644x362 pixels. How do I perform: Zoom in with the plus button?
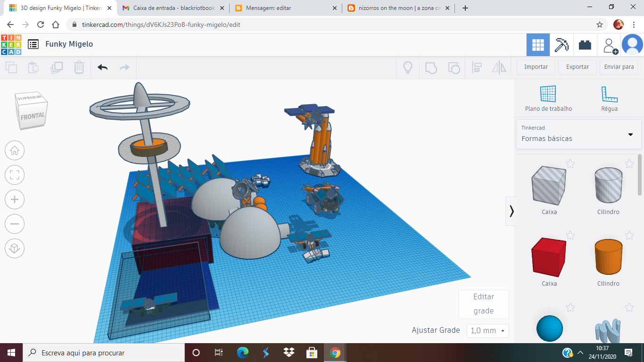[15, 200]
